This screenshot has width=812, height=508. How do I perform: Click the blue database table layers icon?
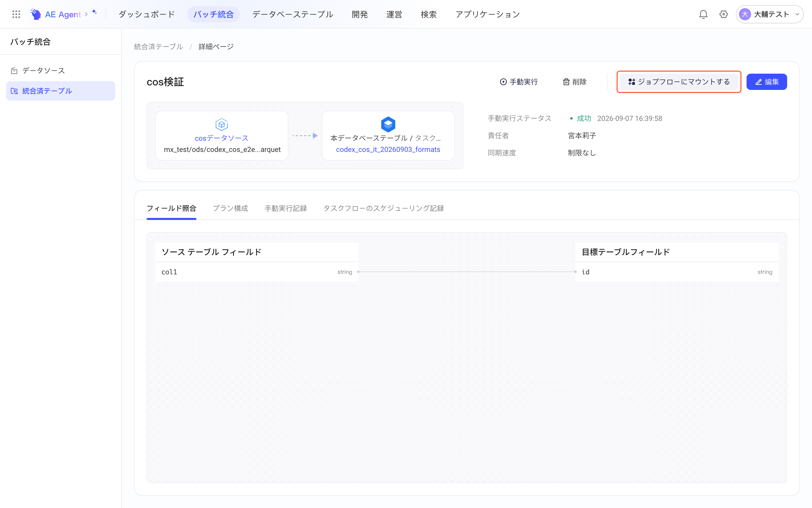[x=388, y=124]
